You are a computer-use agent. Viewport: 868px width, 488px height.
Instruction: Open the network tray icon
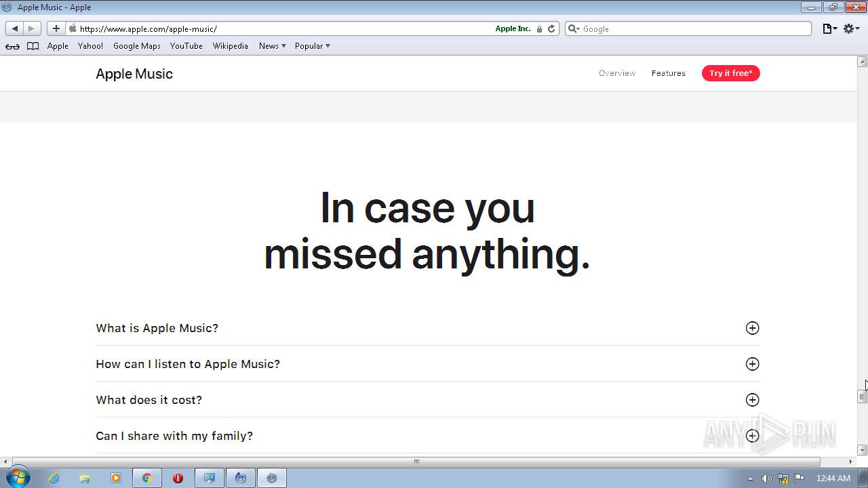coord(783,479)
